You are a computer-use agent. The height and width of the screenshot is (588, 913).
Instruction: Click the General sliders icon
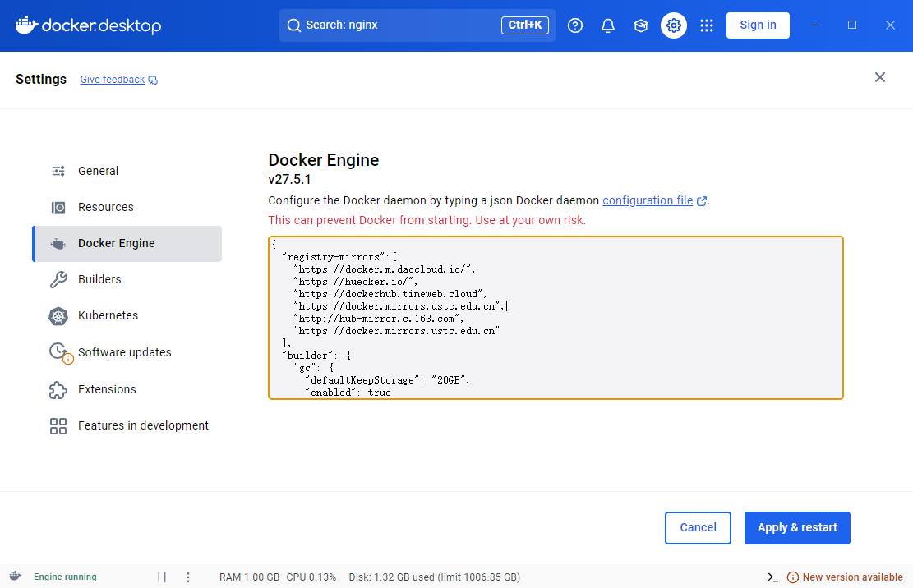[x=58, y=171]
